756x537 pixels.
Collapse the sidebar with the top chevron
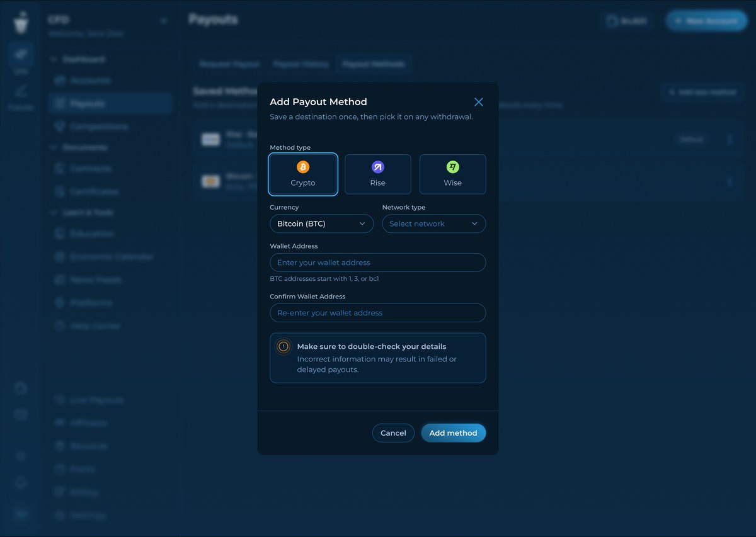point(164,21)
